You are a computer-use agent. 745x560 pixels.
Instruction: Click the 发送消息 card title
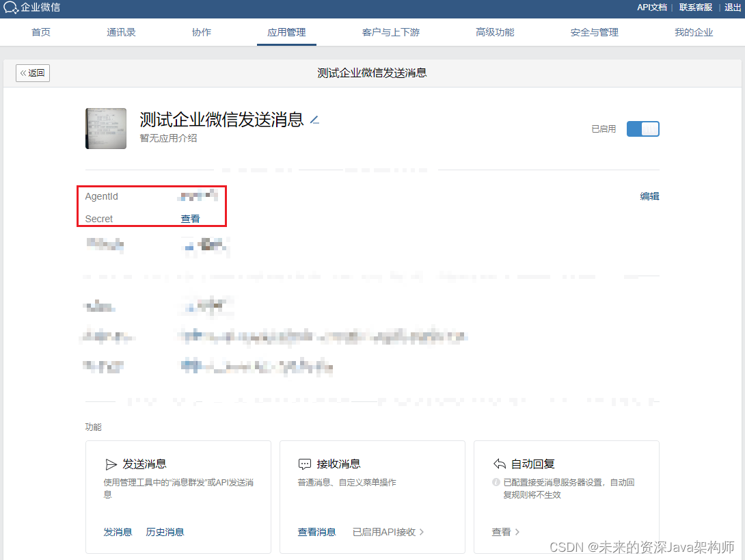(x=144, y=464)
